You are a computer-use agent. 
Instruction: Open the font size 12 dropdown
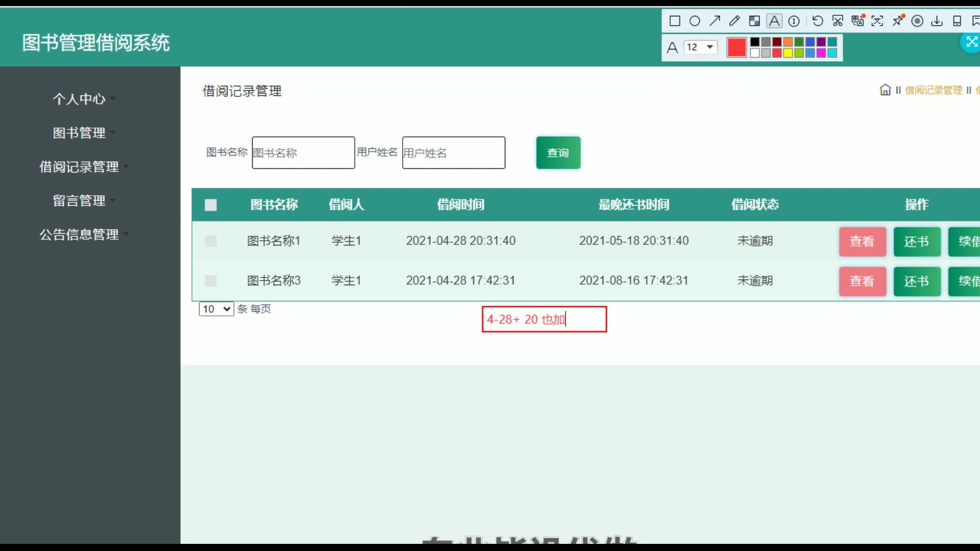tap(700, 47)
